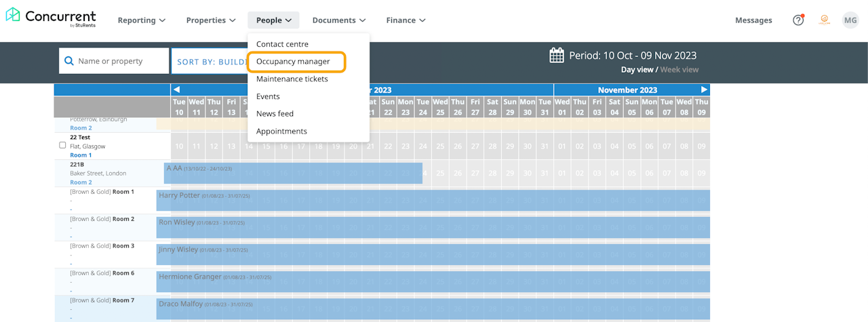
Task: Click the orange company logo icon
Action: [x=825, y=20]
